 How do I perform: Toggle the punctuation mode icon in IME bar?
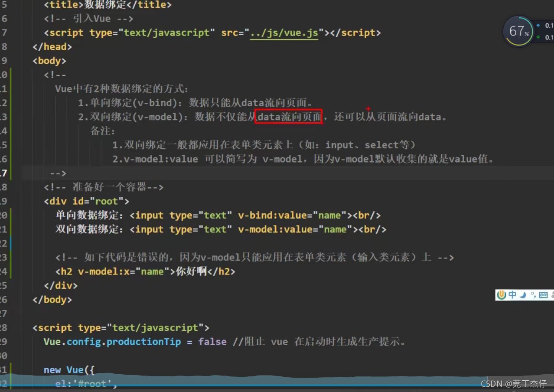pyautogui.click(x=533, y=295)
